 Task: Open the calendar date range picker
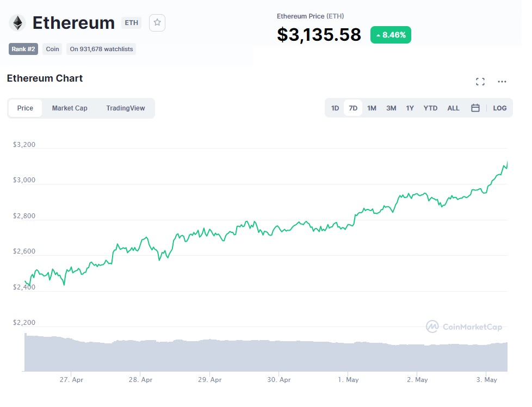point(475,108)
